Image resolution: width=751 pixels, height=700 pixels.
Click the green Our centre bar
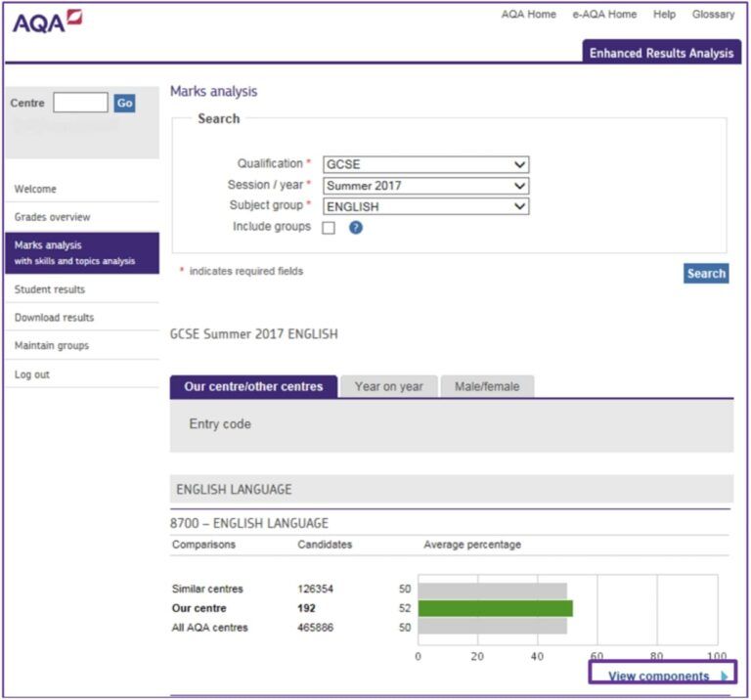point(495,608)
